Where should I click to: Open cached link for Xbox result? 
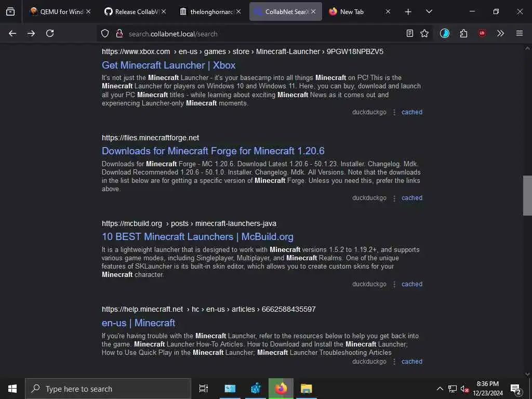(x=412, y=112)
